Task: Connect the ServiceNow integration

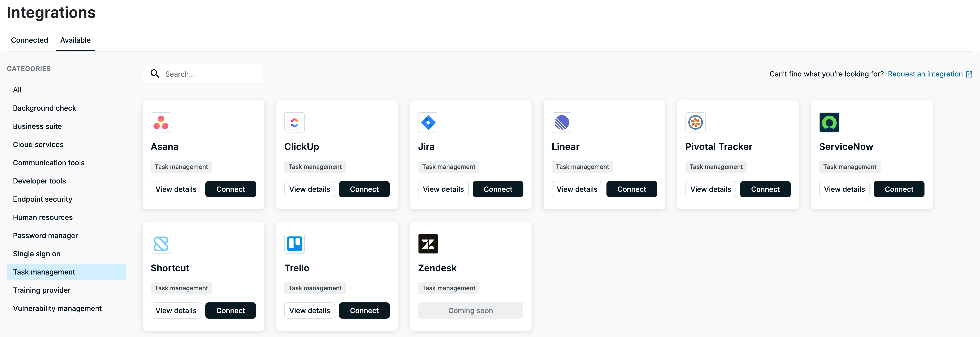Action: [899, 189]
